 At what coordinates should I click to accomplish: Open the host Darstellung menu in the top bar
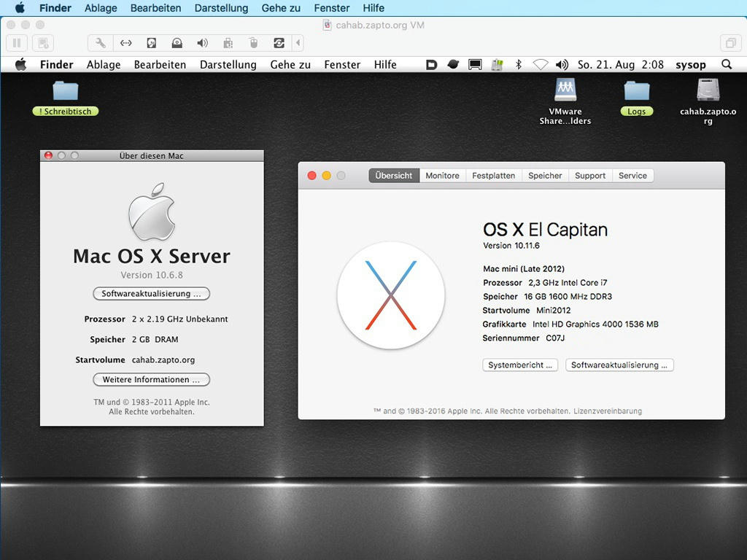click(x=221, y=8)
